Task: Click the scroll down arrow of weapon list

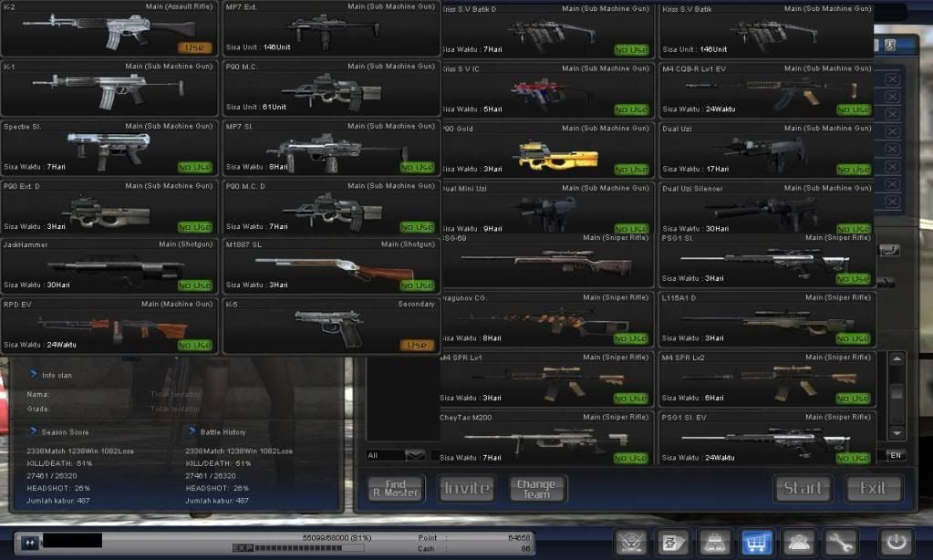Action: pos(897,432)
